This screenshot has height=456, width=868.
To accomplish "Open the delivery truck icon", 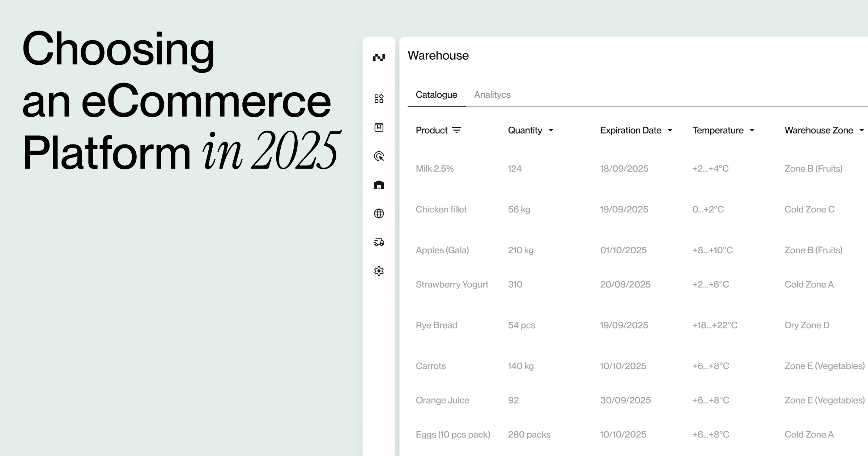I will pyautogui.click(x=379, y=242).
